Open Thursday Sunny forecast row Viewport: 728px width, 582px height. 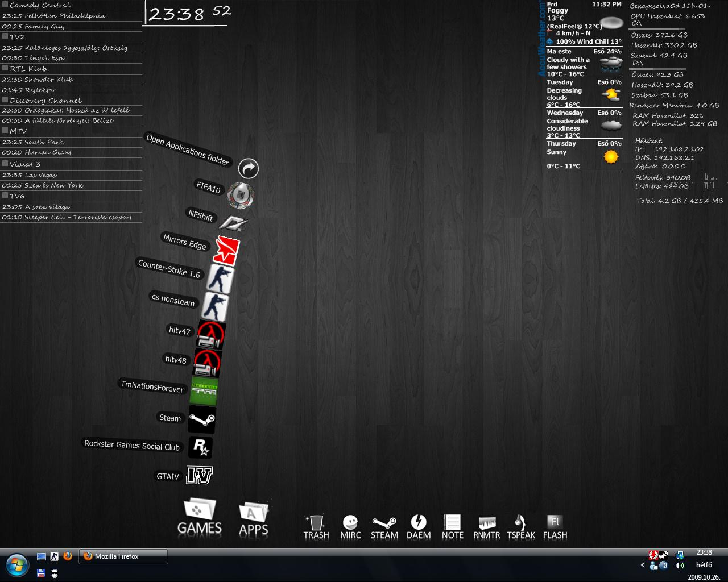(584, 155)
